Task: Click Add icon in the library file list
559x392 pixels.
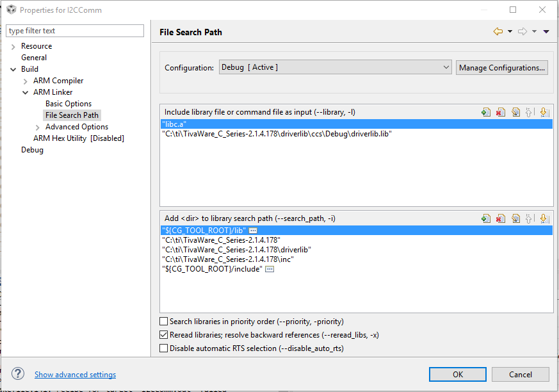Action: pos(486,112)
